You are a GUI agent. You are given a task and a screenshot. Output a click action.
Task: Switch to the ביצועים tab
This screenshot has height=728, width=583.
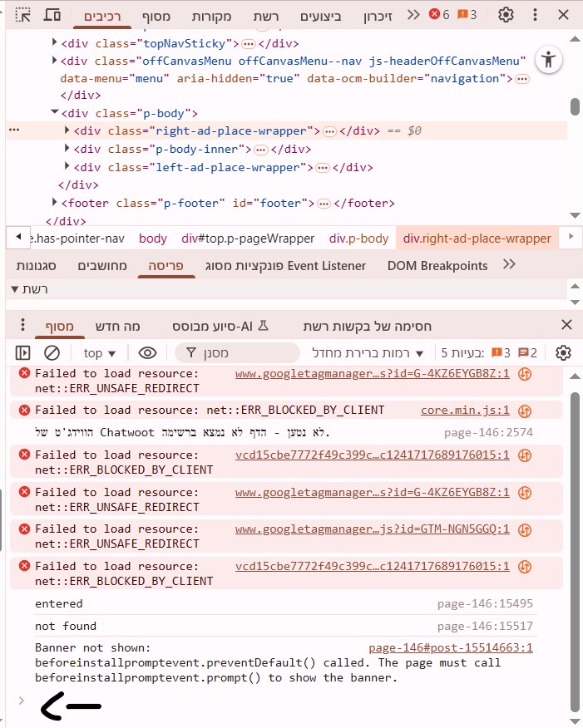click(320, 16)
